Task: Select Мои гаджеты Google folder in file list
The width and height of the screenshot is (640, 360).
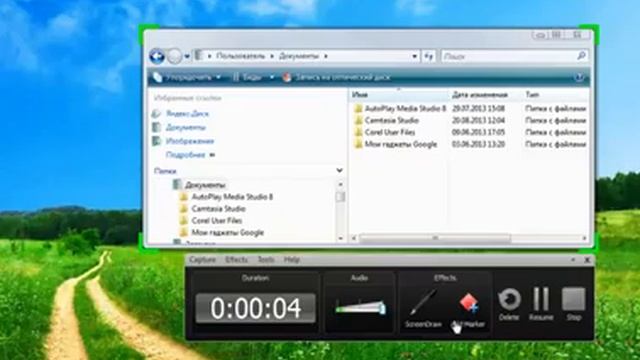Action: (x=401, y=144)
